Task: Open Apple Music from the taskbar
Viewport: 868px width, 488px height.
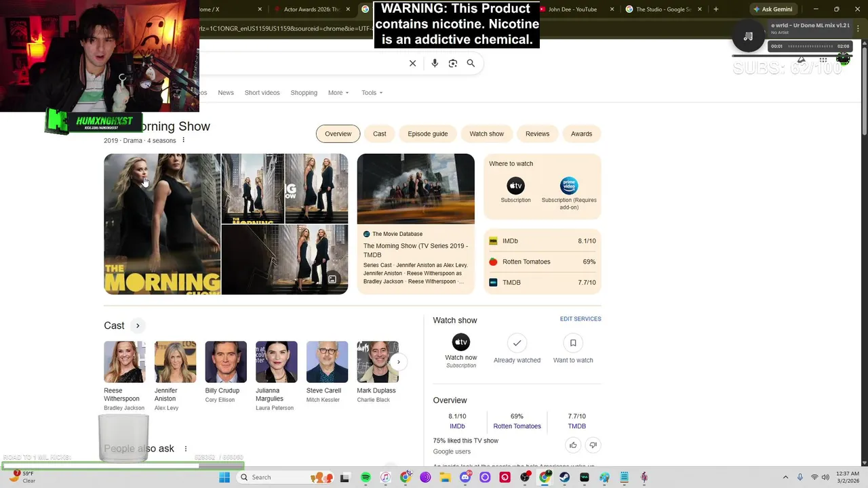Action: point(385,477)
